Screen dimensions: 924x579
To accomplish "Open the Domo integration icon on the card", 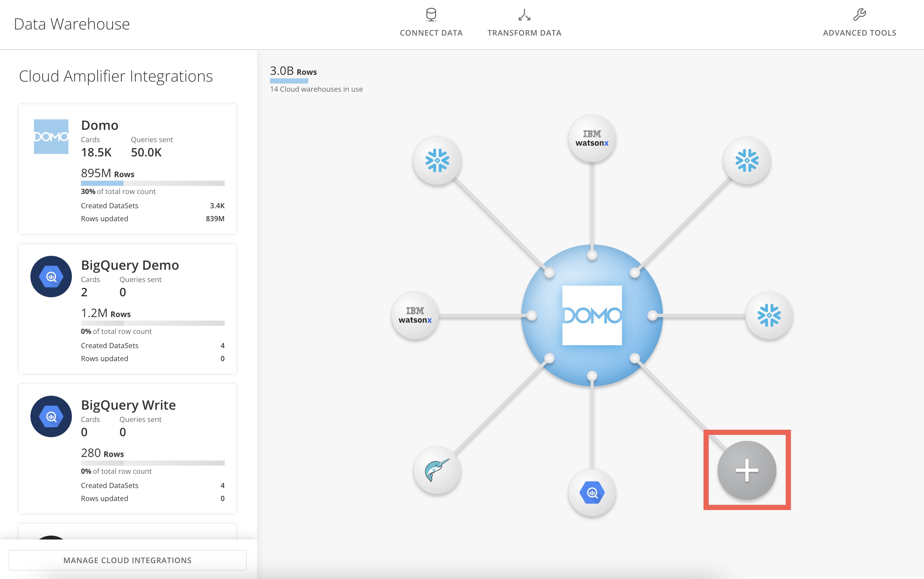I will tap(51, 136).
